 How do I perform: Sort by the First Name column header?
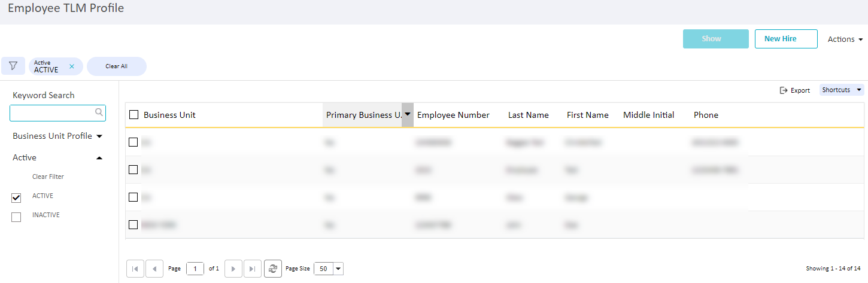click(x=588, y=115)
